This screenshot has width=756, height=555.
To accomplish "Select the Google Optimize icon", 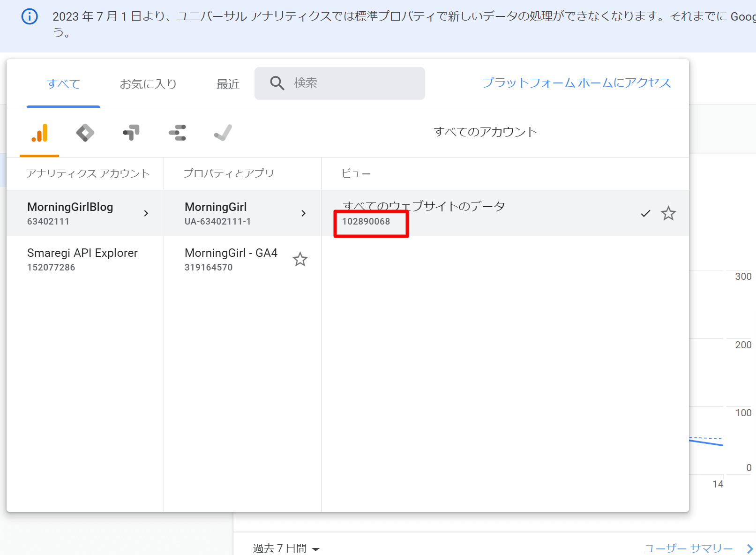I will click(131, 133).
